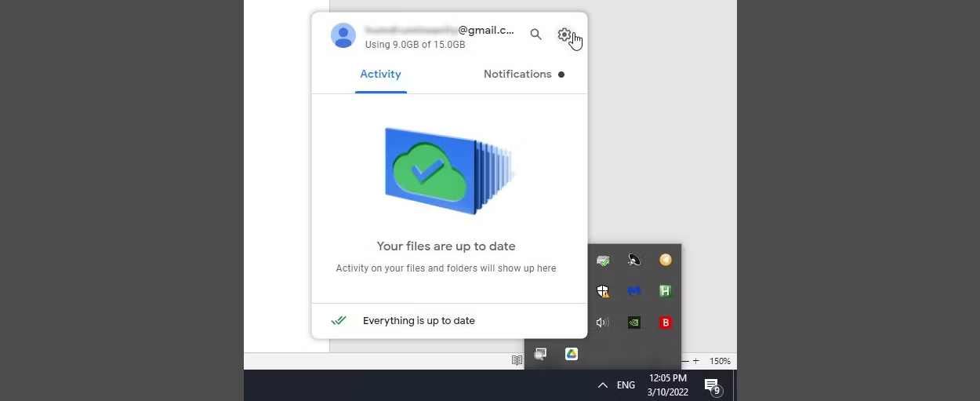This screenshot has height=401, width=980.
Task: Click the orange round tray icon
Action: tap(666, 260)
